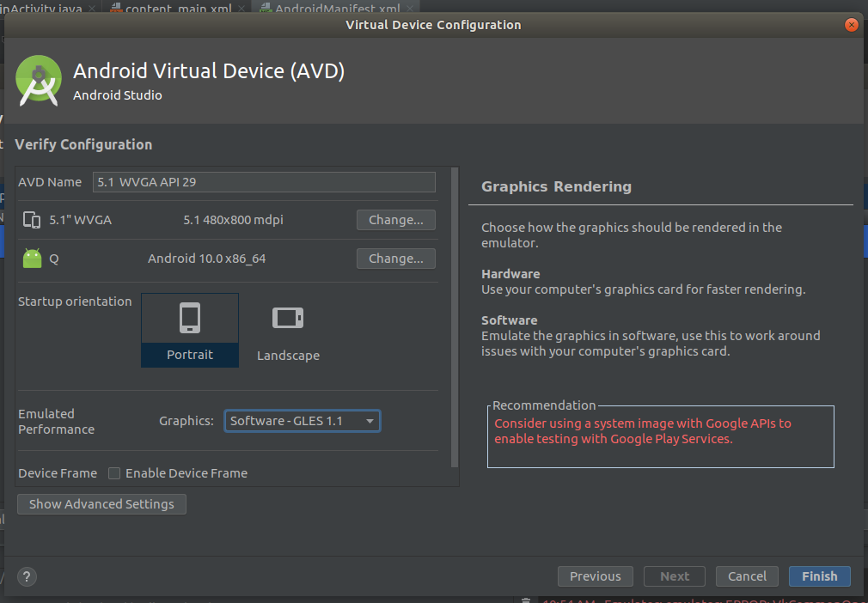This screenshot has height=603, width=868.
Task: Click the configuration panel vertical scrollbar
Action: point(455,318)
